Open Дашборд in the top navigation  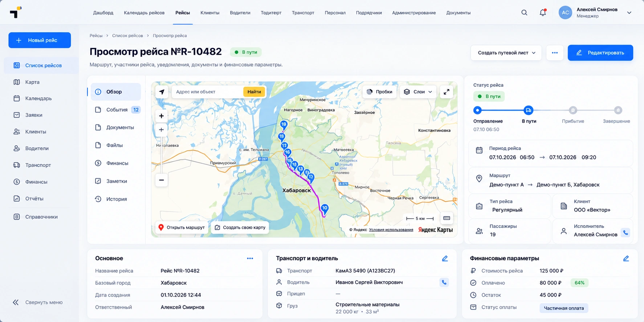pyautogui.click(x=103, y=13)
